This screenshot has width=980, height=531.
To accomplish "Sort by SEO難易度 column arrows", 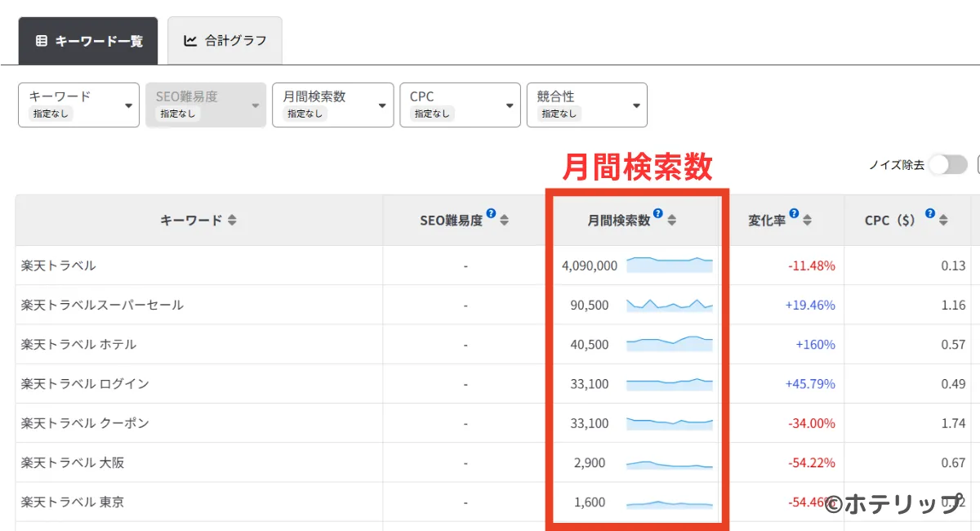I will [x=504, y=220].
